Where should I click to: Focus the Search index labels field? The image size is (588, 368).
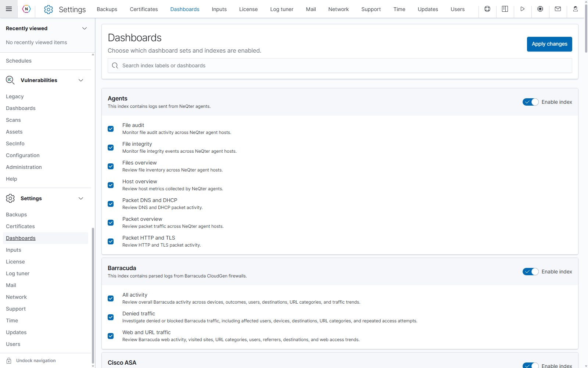(340, 66)
